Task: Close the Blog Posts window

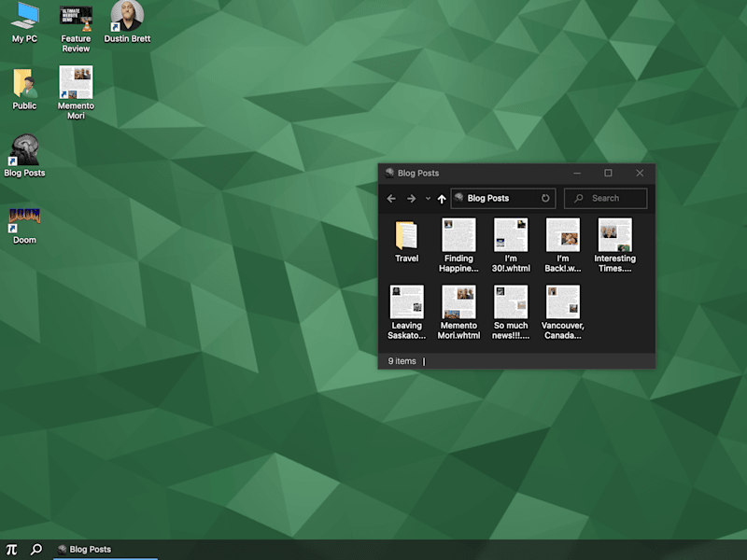Action: (x=640, y=173)
